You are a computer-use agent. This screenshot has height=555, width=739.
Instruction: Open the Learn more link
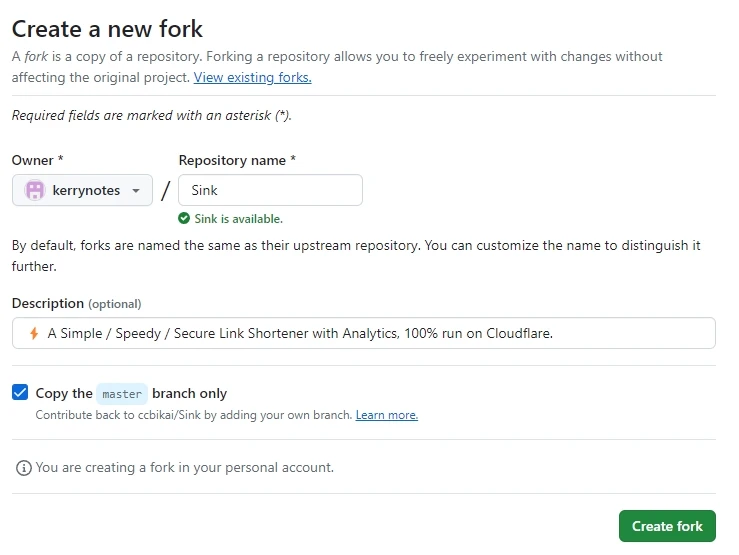click(x=386, y=415)
